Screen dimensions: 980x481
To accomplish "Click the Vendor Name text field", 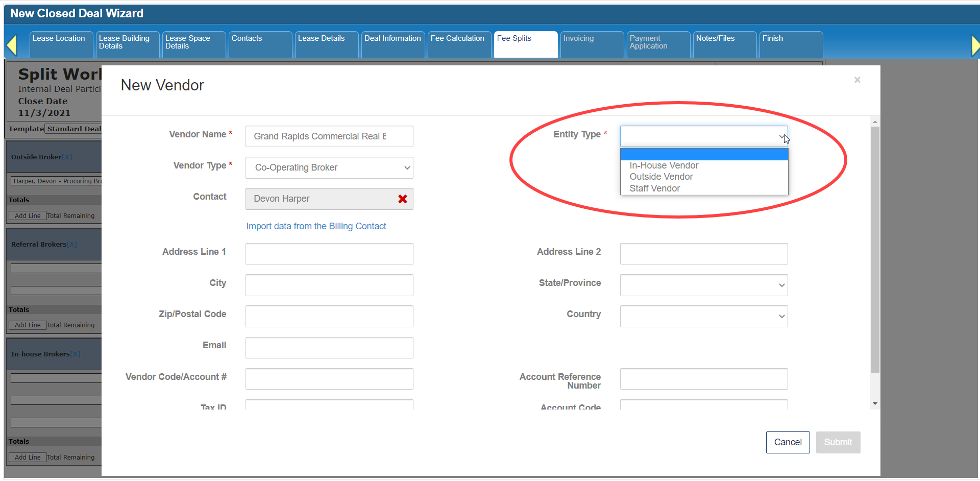I will pos(329,136).
